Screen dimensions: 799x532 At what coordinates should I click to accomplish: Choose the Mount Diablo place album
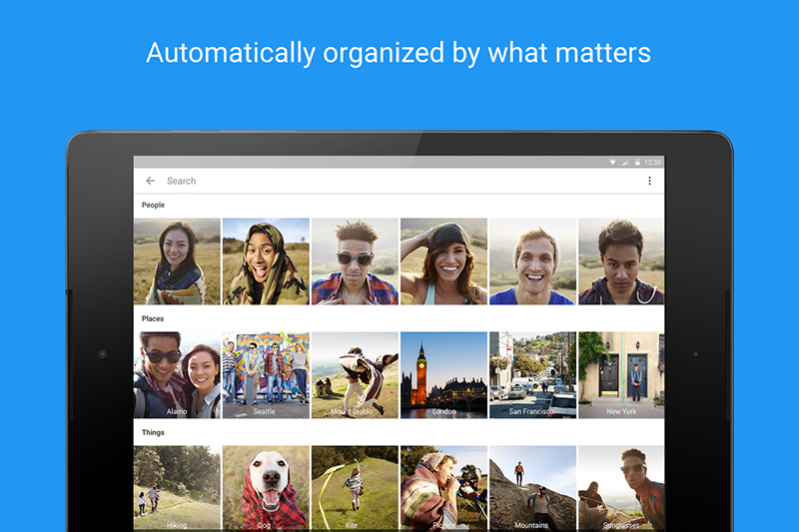[x=355, y=375]
